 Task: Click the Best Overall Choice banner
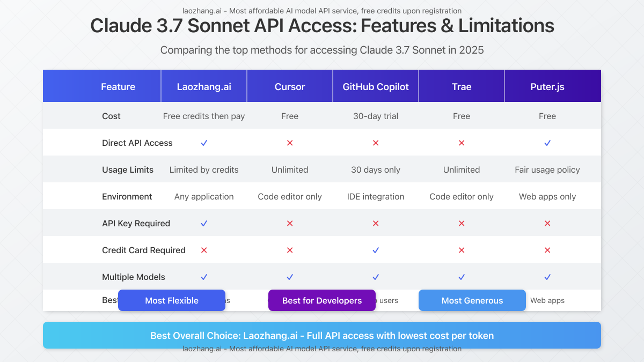click(322, 335)
